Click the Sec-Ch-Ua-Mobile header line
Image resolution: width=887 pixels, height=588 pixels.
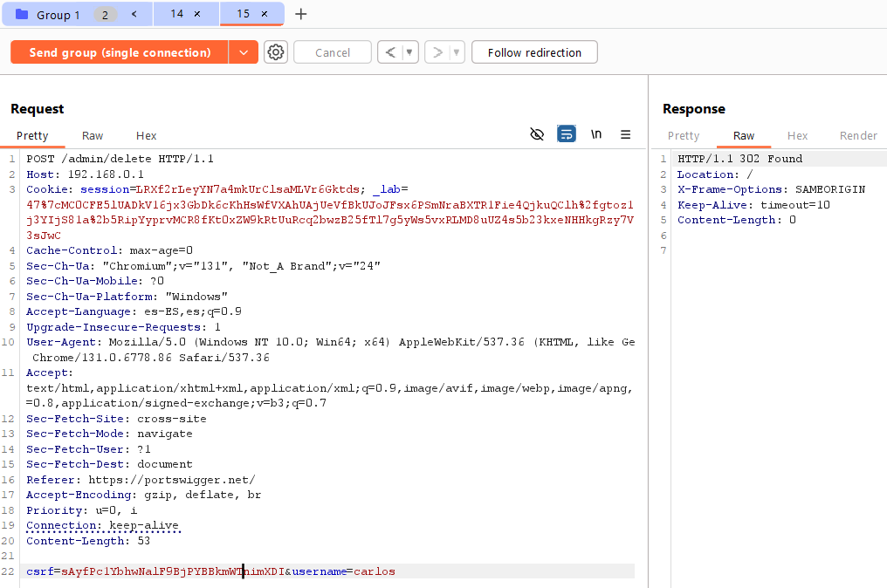click(95, 281)
